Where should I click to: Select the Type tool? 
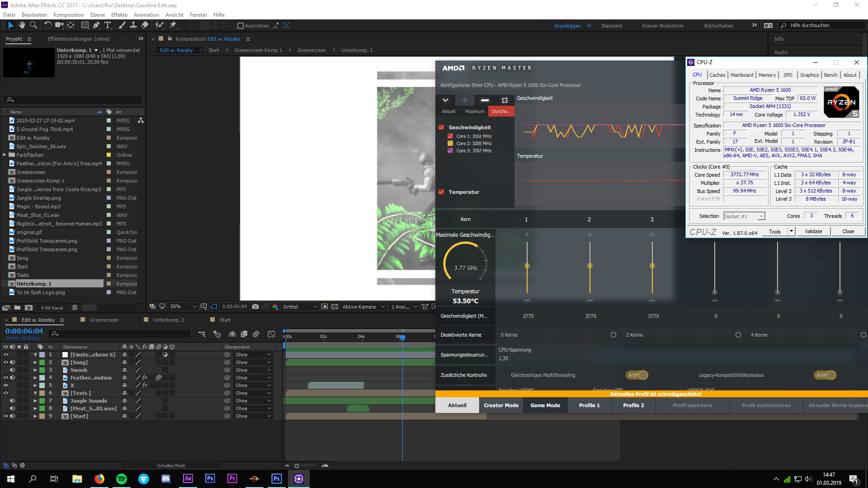tap(108, 26)
